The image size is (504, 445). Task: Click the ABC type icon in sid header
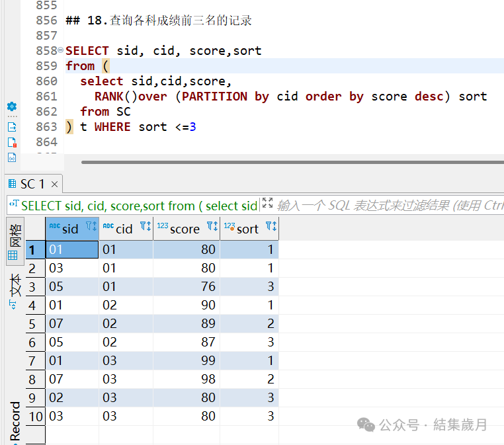(x=55, y=226)
